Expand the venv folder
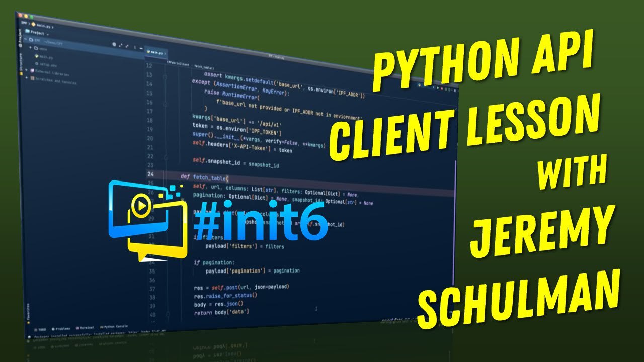Image resolution: width=644 pixels, height=362 pixels. (x=30, y=47)
